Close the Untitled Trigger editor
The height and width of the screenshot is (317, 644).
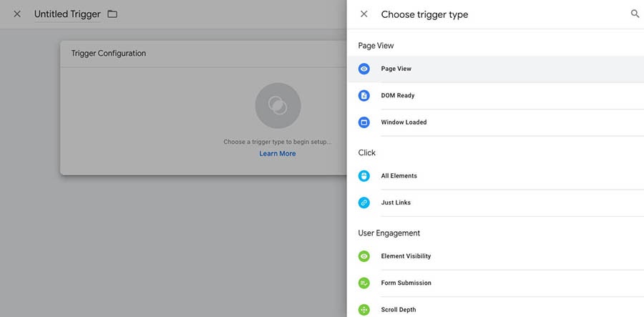tap(17, 14)
